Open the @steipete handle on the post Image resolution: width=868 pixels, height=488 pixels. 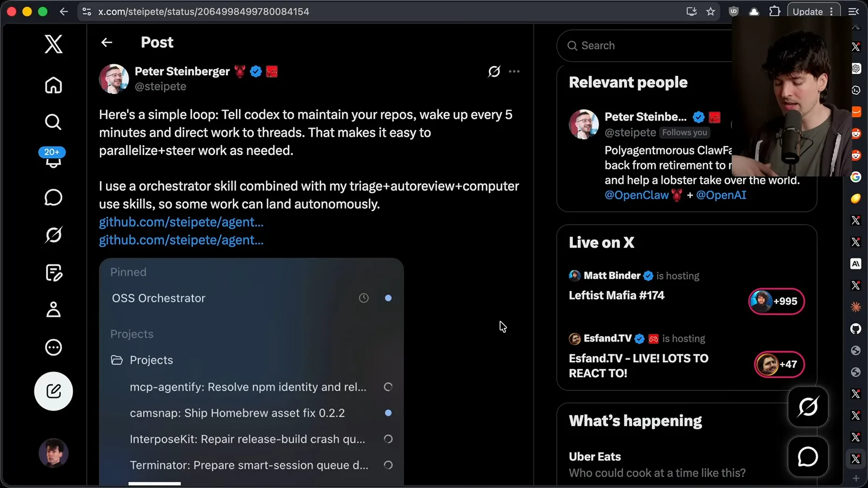[x=161, y=86]
